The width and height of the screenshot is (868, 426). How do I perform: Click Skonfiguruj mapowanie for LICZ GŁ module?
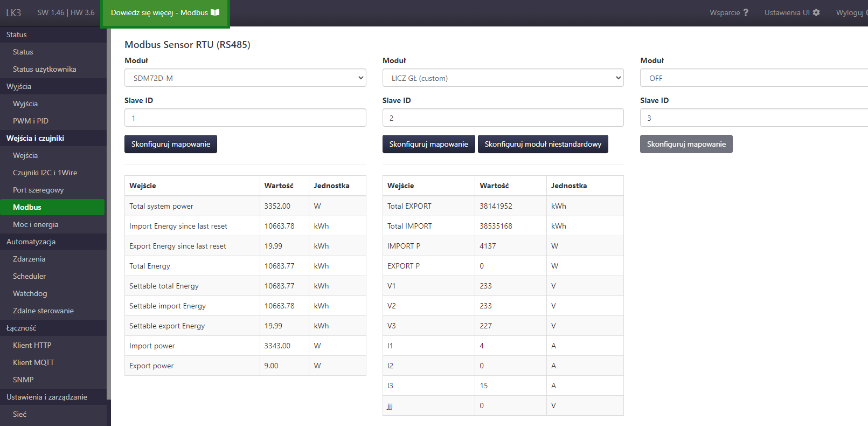(428, 144)
